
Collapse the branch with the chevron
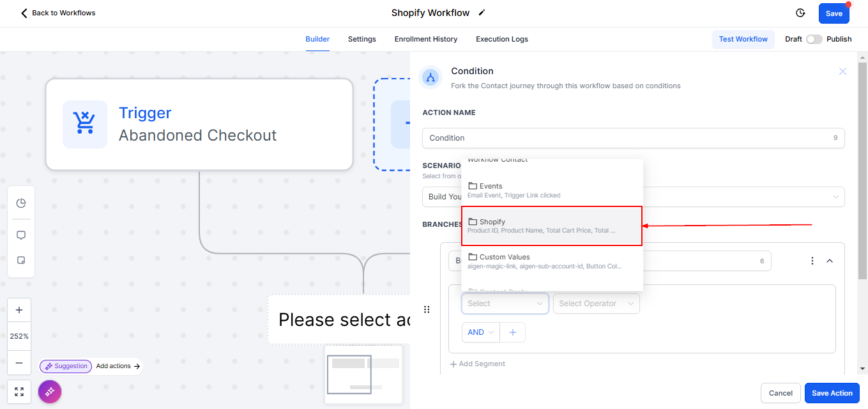coord(830,261)
